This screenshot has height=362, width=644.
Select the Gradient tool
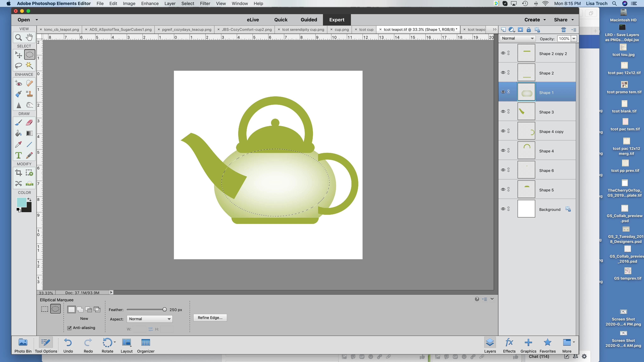click(29, 133)
